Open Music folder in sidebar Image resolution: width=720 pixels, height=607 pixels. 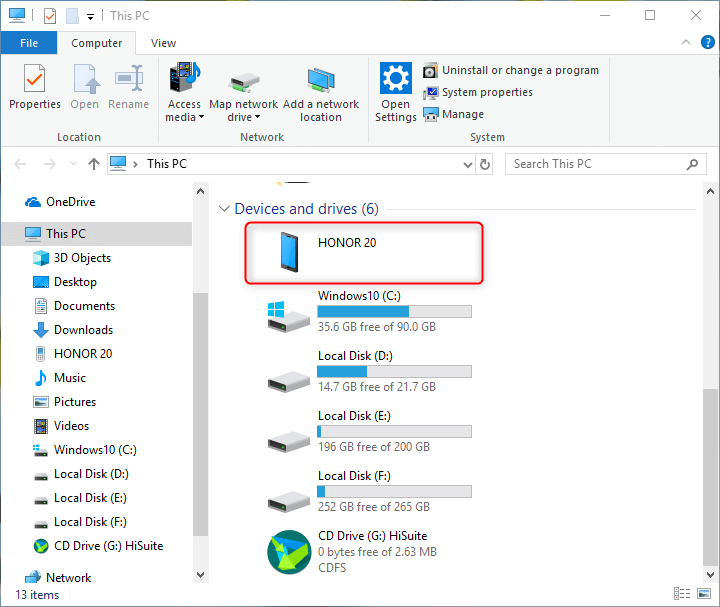click(x=59, y=378)
